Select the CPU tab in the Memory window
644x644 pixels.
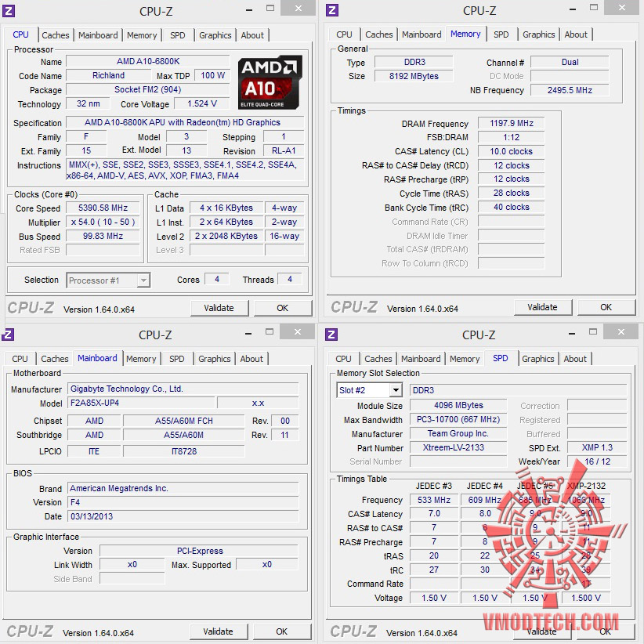click(x=344, y=34)
